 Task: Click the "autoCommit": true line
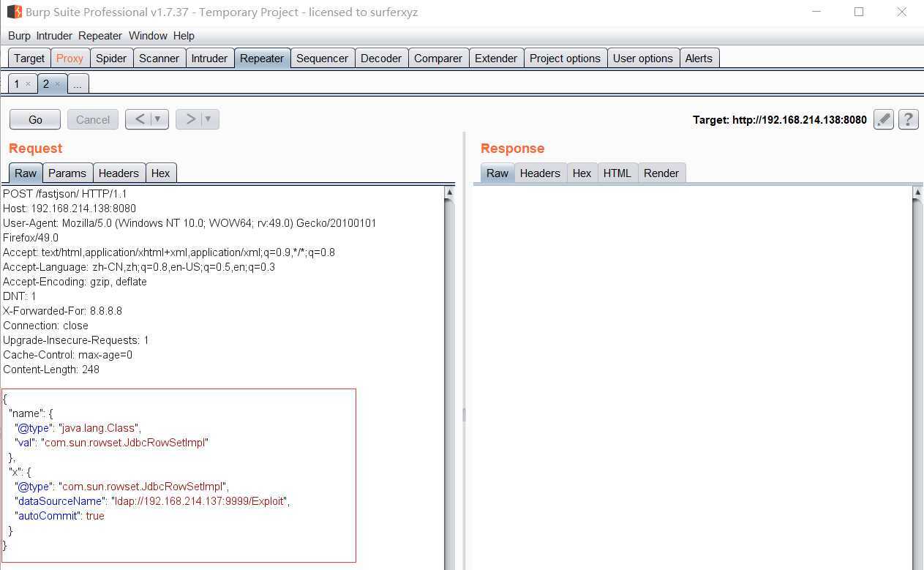click(59, 516)
